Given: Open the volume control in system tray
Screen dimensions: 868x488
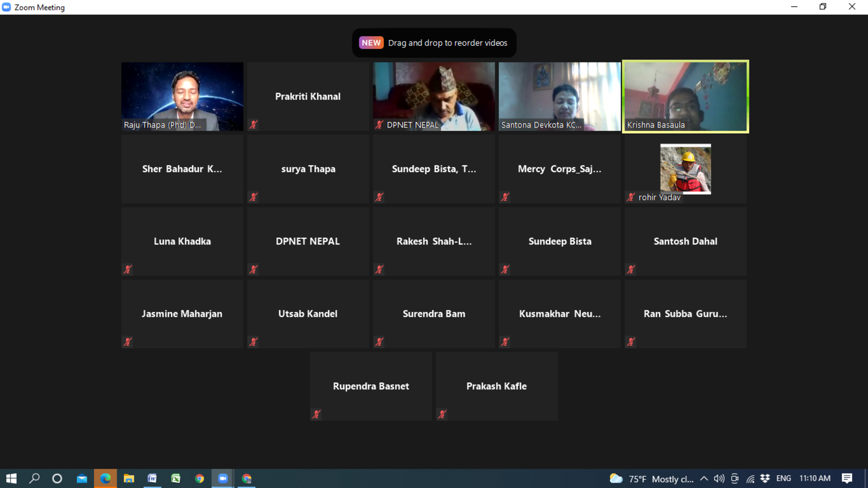Looking at the screenshot, I should pyautogui.click(x=719, y=478).
